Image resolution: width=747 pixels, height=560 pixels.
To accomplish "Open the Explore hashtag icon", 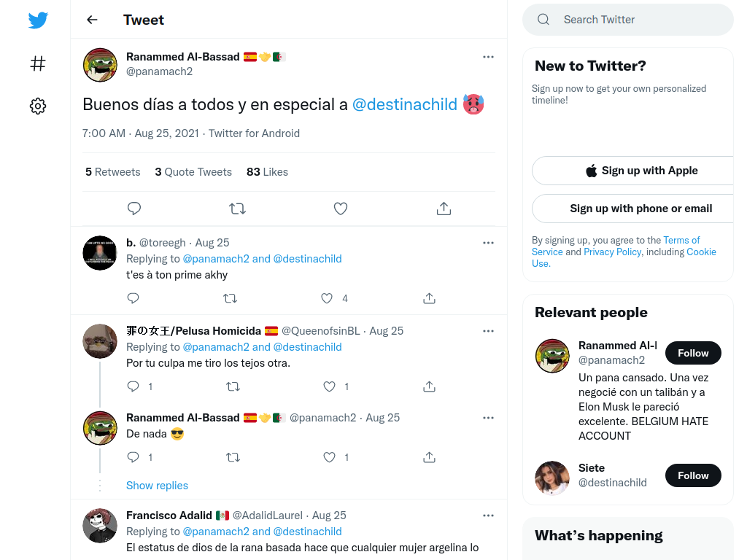I will point(38,63).
